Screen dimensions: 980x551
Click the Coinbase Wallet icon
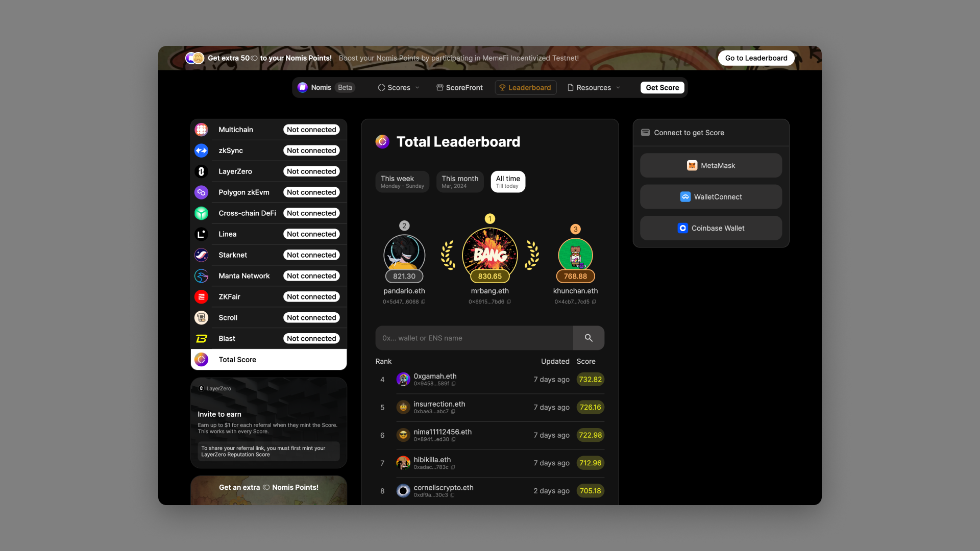pyautogui.click(x=683, y=228)
